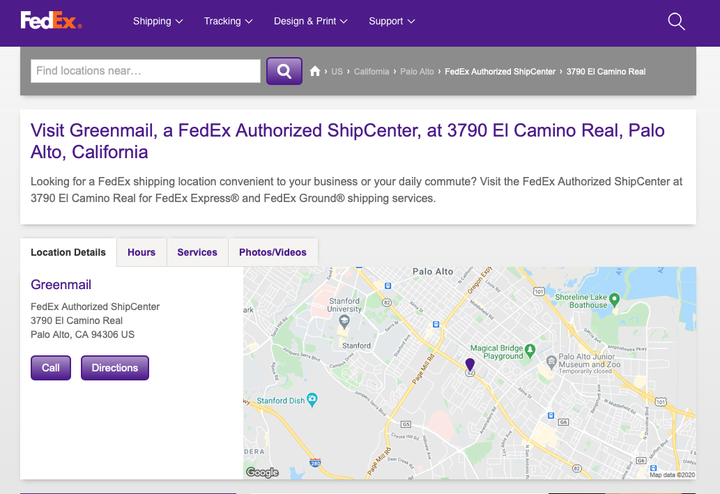Switch to the Services tab
This screenshot has width=720, height=494.
tap(197, 253)
